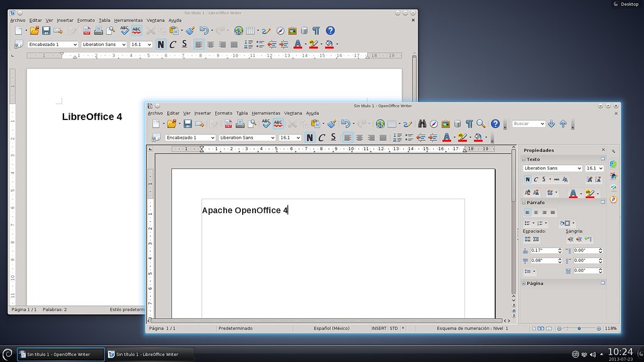Image resolution: width=644 pixels, height=362 pixels.
Task: Switch to LibreOffice Writer taskbar button
Action: coord(150,354)
